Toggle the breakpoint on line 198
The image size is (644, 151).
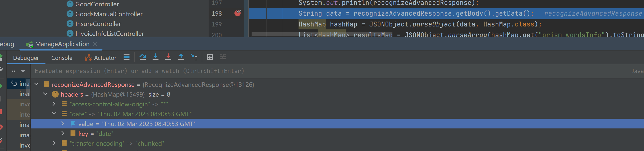coord(237,13)
